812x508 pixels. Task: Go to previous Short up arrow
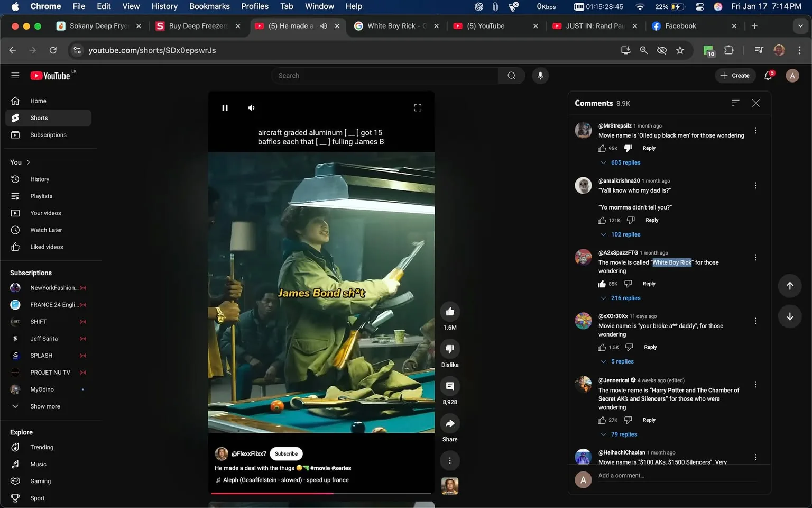790,286
